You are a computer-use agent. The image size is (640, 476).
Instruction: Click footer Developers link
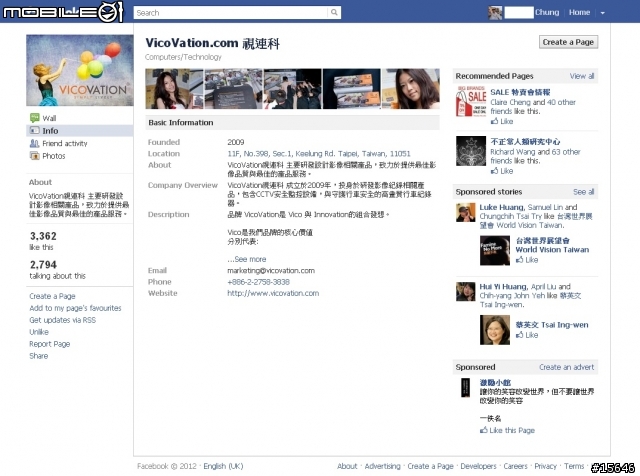478,466
